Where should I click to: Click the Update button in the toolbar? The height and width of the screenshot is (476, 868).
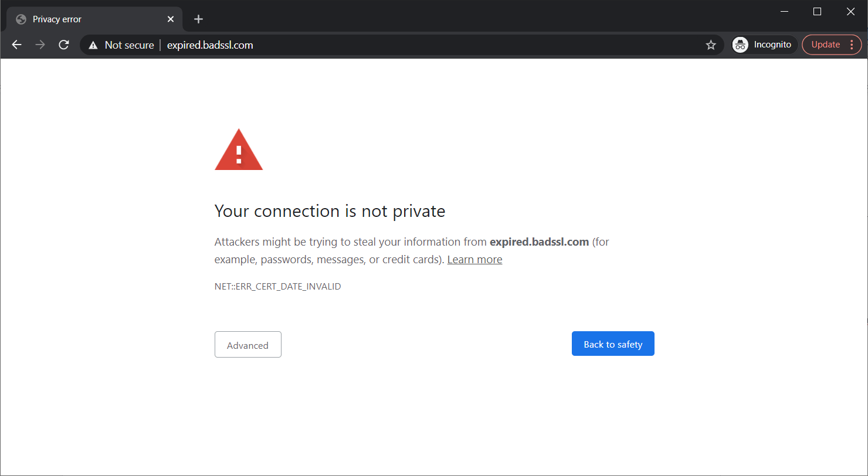(x=826, y=45)
